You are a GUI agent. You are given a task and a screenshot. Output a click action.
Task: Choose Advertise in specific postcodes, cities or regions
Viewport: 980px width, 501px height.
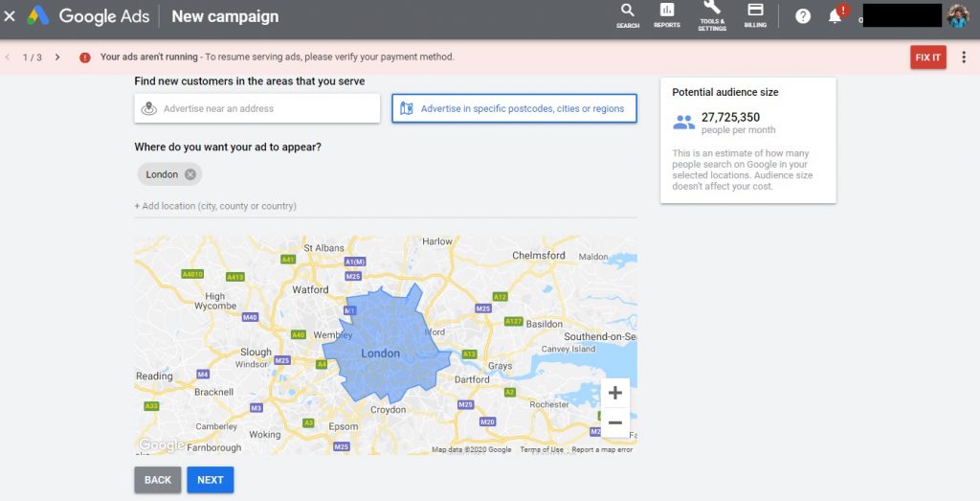pos(514,108)
